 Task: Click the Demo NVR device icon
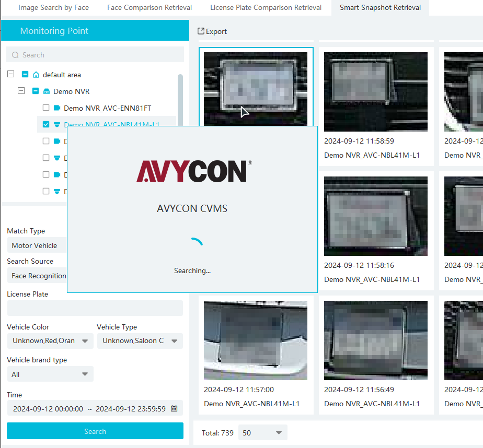click(x=47, y=91)
